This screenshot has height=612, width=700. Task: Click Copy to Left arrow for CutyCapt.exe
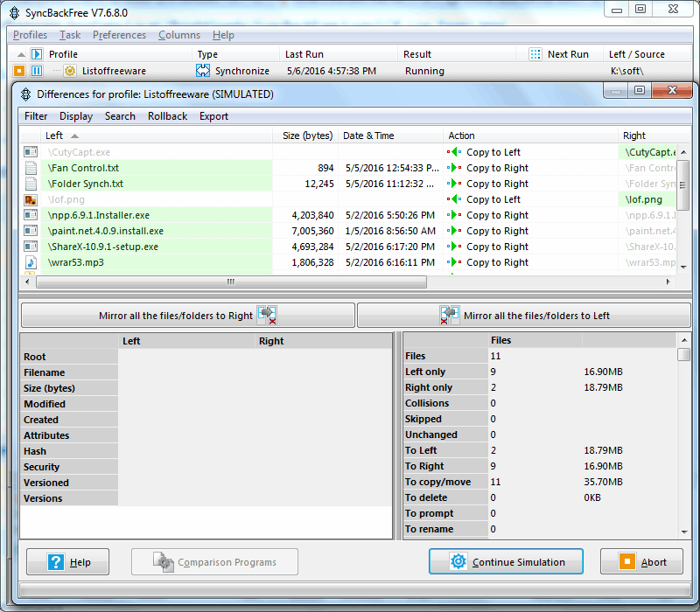(454, 152)
